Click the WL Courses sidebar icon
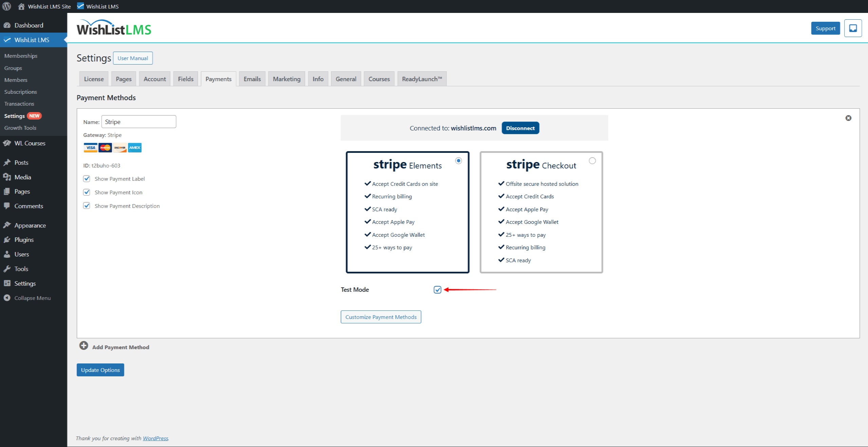The width and height of the screenshot is (868, 447). click(7, 143)
